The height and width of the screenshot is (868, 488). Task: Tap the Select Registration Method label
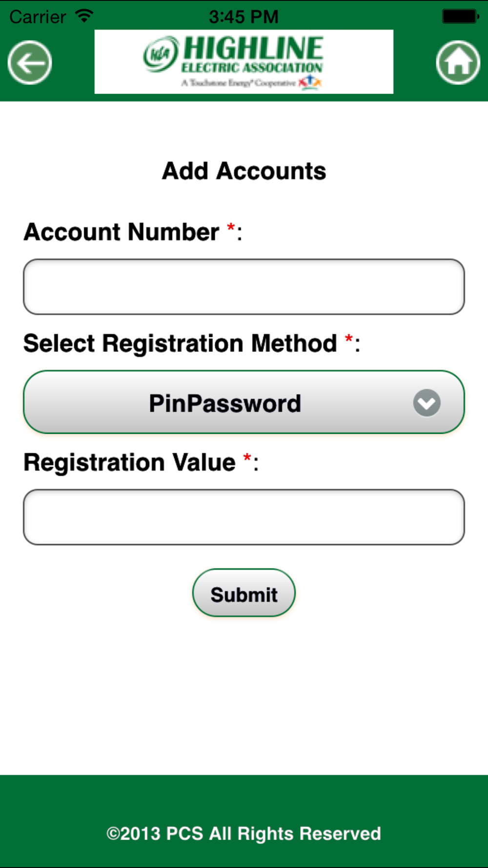click(180, 343)
